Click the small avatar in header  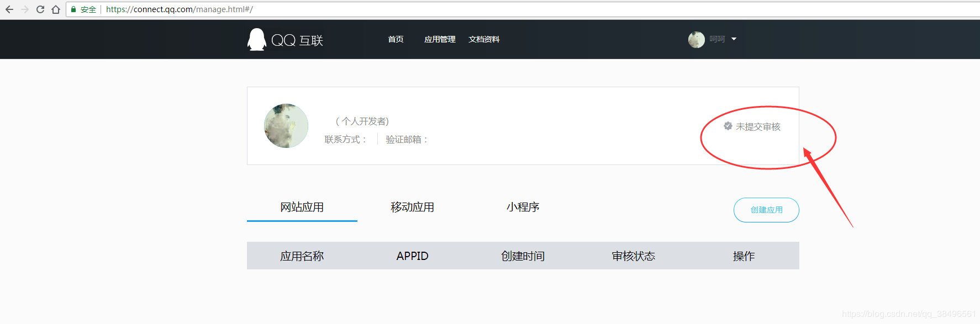coord(696,39)
